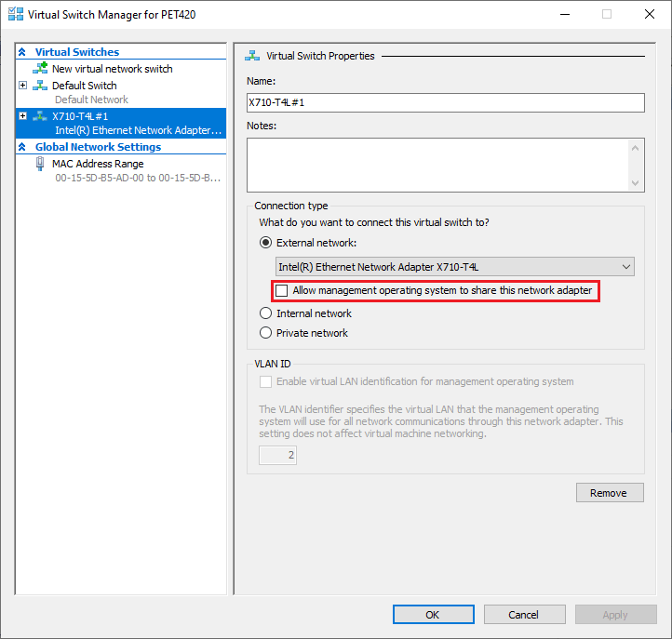Viewport: 672px width, 639px height.
Task: Select the MAC Address Range entry
Action: [x=98, y=164]
